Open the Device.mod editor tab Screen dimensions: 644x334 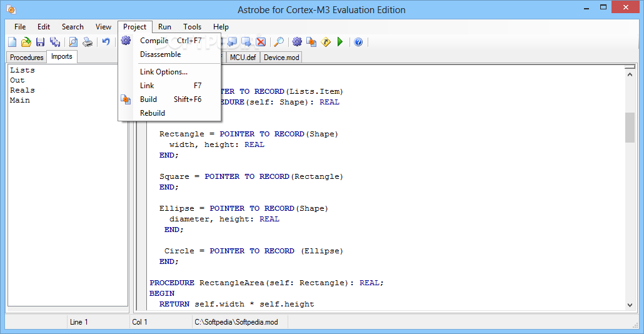(281, 57)
